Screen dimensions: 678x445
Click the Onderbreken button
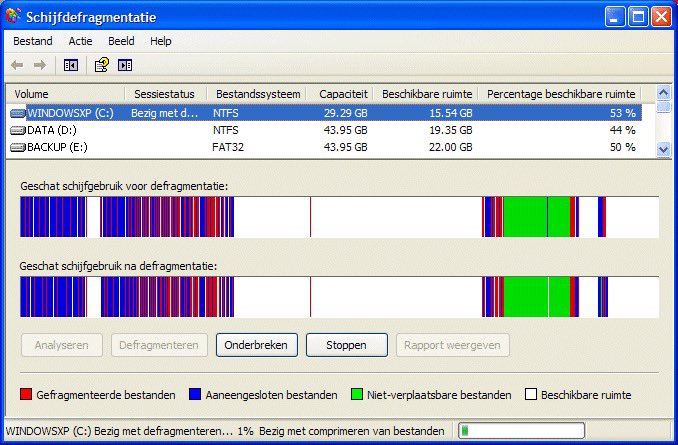coord(257,345)
